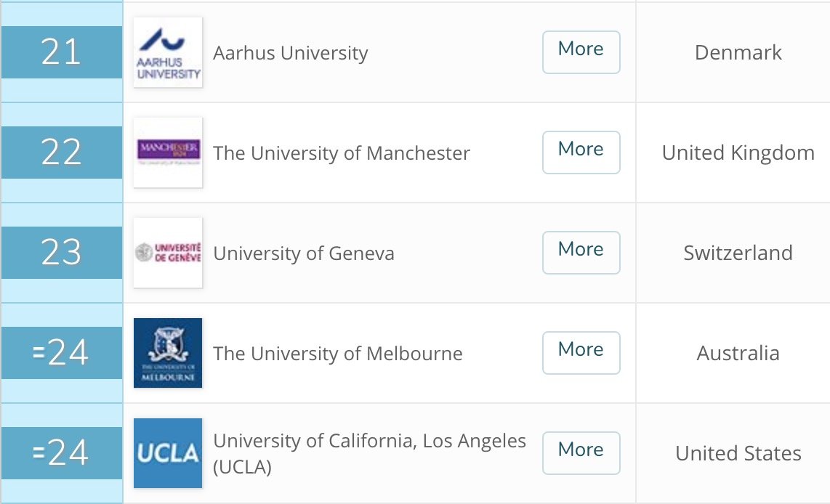Select the Switzerland country cell

tap(738, 253)
